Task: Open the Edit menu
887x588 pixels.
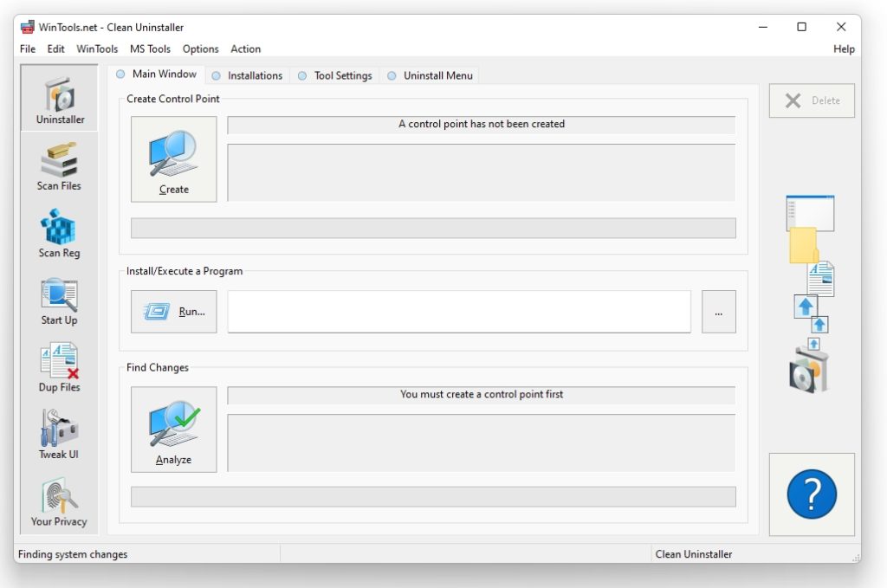Action: [55, 49]
